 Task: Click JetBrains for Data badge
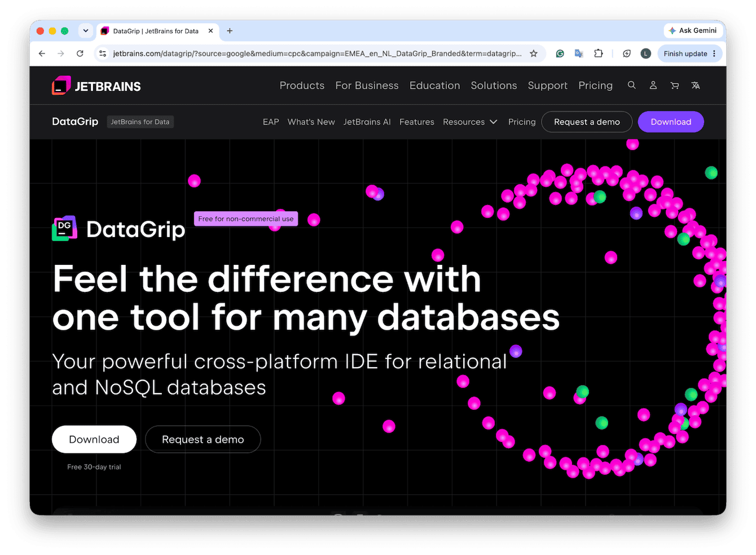[140, 121]
